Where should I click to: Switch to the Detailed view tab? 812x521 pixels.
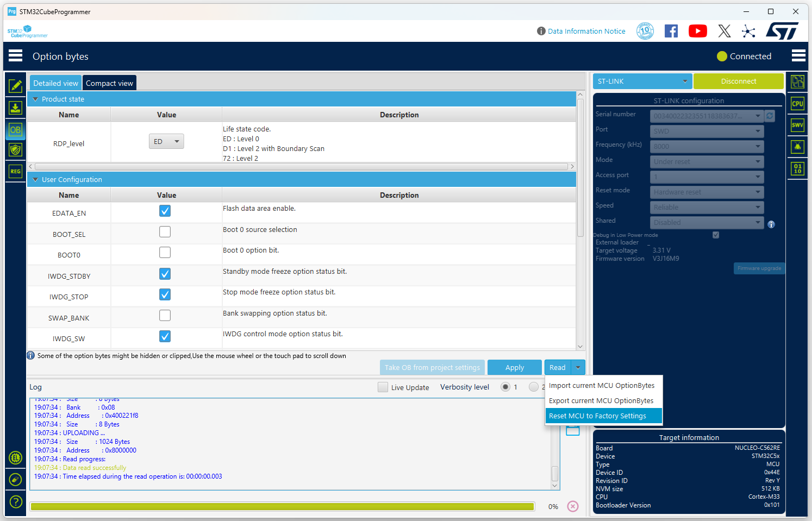click(55, 83)
